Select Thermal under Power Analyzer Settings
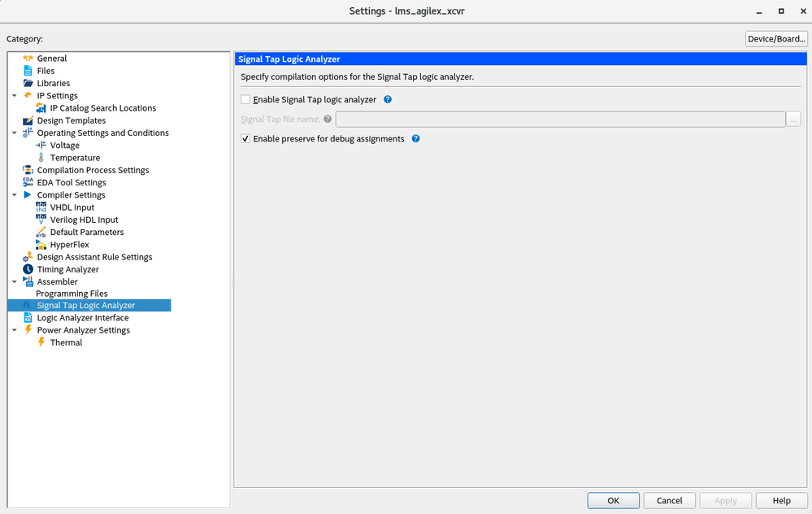 [66, 342]
